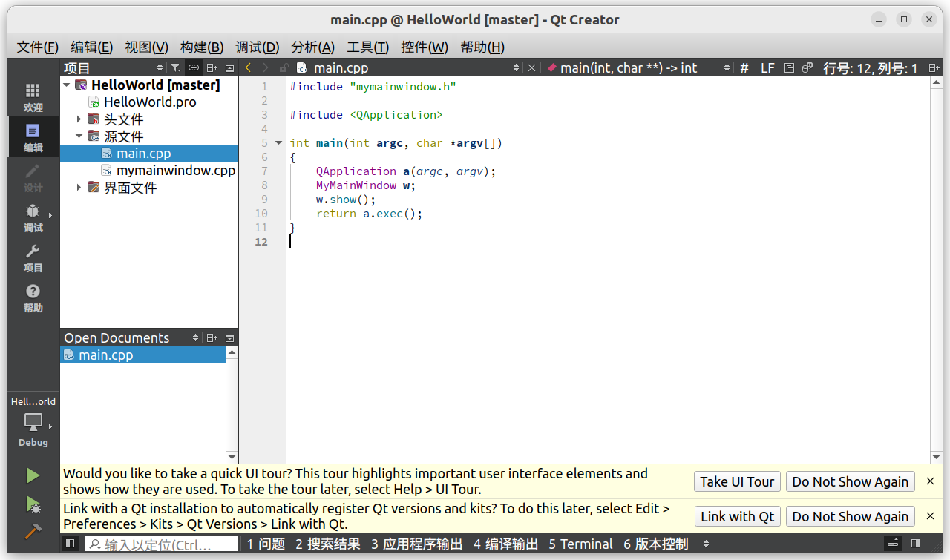The width and height of the screenshot is (950, 560).
Task: Click the green Run button
Action: point(33,475)
